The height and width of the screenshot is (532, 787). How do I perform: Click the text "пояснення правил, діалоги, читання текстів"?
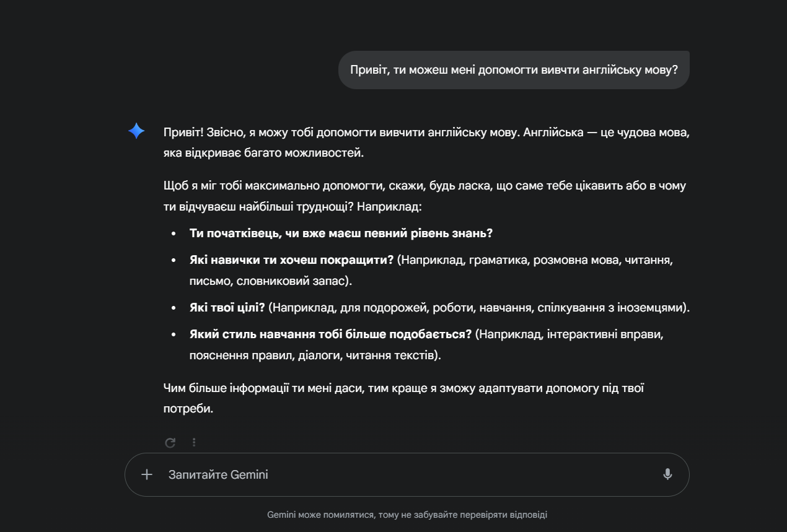coord(315,355)
